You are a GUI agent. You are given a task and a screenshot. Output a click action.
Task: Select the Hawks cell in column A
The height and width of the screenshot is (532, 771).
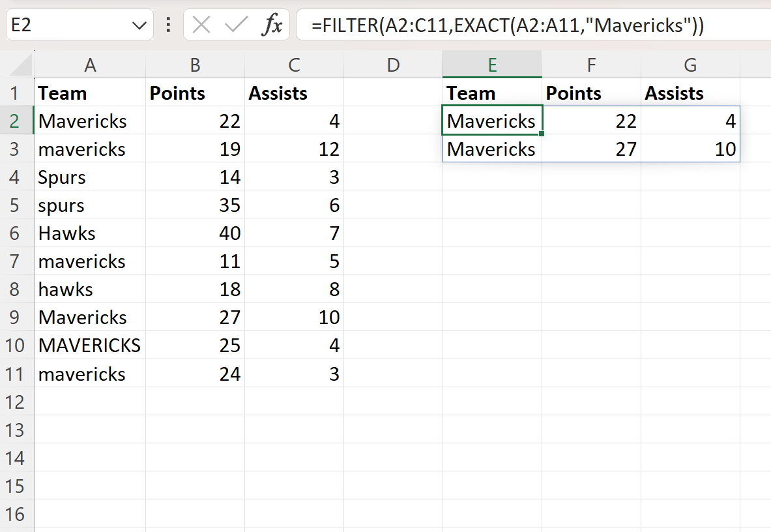(90, 233)
